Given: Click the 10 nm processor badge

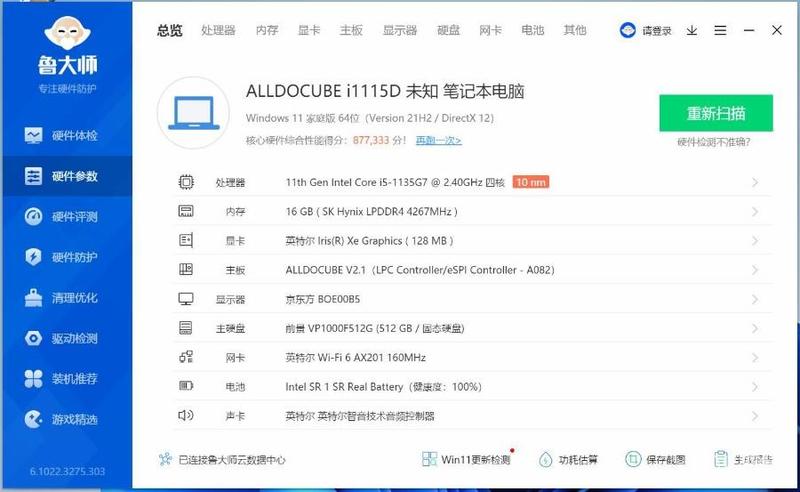Looking at the screenshot, I should [x=531, y=182].
